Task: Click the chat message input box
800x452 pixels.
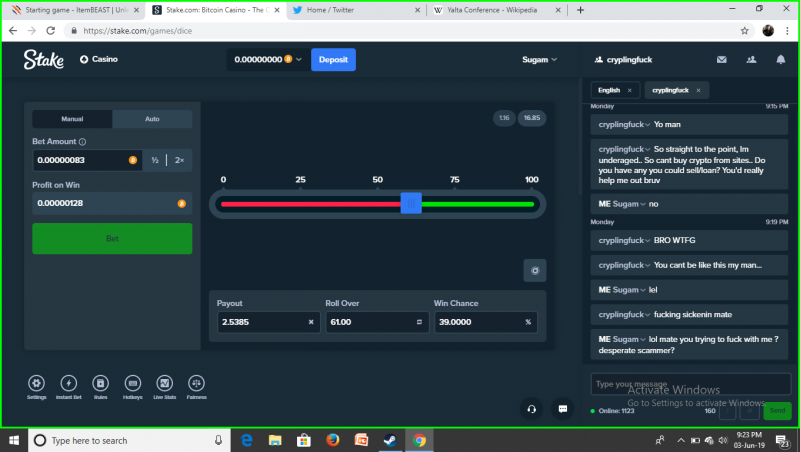Action: pos(691,384)
